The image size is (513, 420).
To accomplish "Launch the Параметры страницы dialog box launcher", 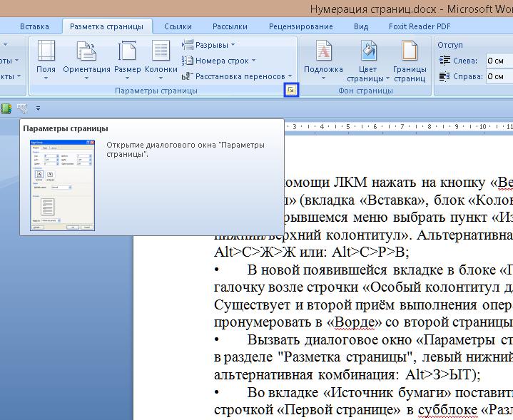I will pyautogui.click(x=290, y=91).
